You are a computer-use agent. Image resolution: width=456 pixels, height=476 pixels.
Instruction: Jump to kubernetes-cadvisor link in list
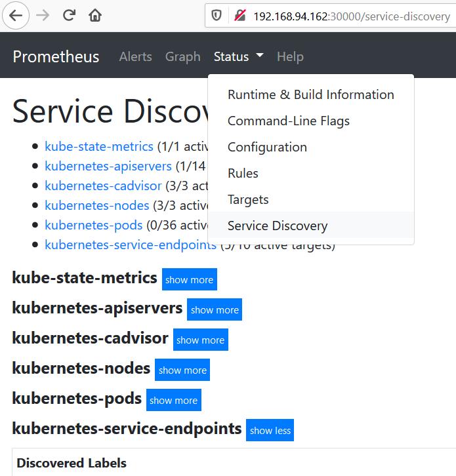[103, 186]
